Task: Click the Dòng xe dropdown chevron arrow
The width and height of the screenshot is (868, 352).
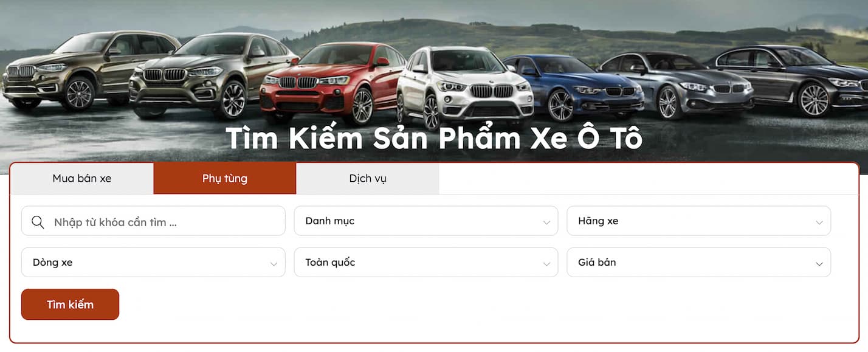Action: tap(274, 264)
